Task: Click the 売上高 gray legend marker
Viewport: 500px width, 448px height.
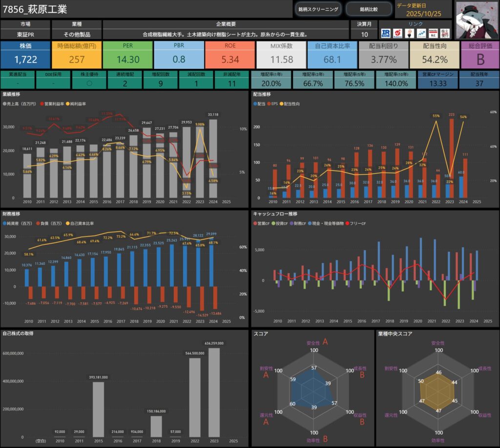Action: click(x=5, y=104)
